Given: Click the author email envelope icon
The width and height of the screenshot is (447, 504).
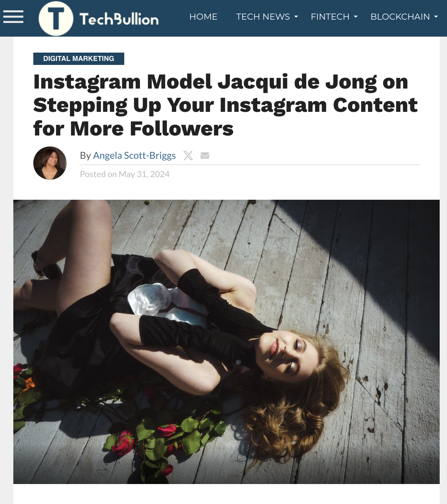Looking at the screenshot, I should [205, 155].
